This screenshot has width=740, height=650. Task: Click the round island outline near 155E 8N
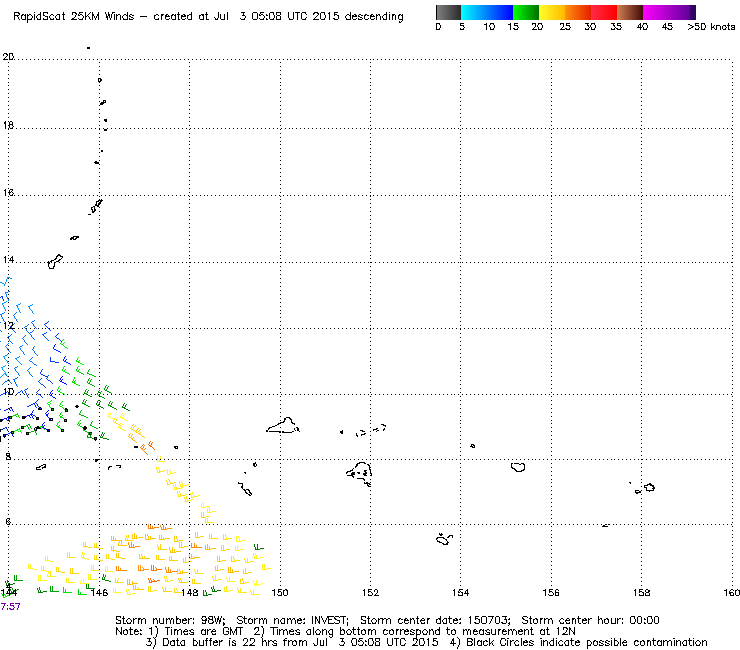[x=518, y=467]
